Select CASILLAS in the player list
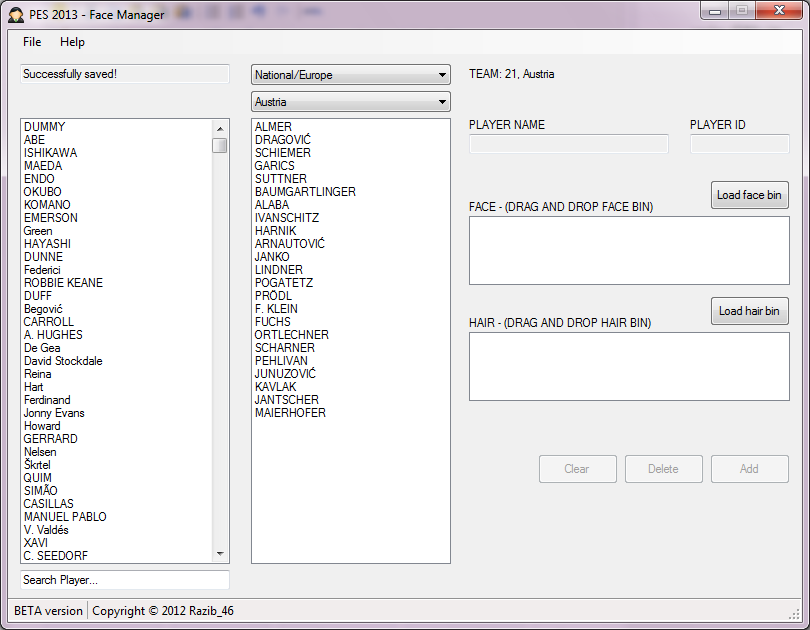This screenshot has width=810, height=630. [x=117, y=504]
